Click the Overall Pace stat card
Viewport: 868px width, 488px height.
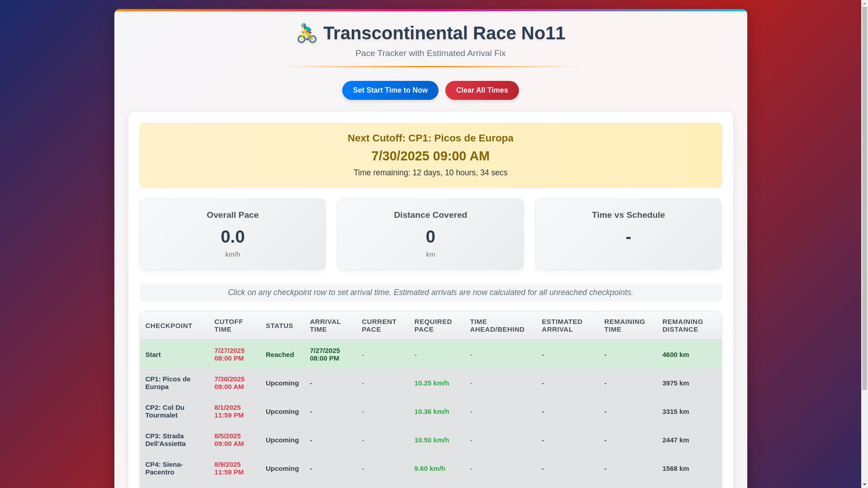[233, 234]
